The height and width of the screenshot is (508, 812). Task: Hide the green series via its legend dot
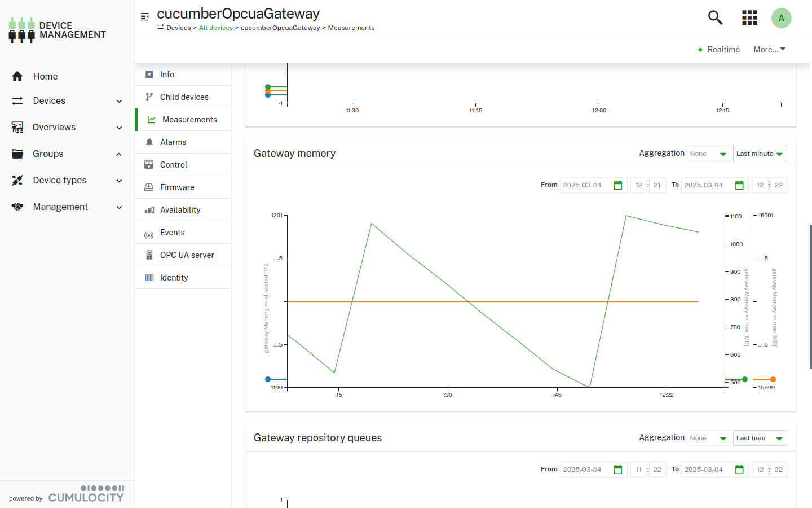click(x=745, y=379)
